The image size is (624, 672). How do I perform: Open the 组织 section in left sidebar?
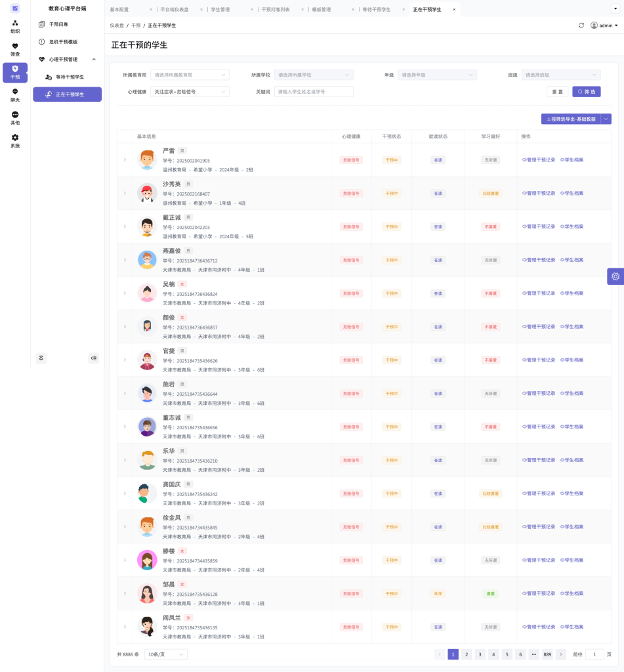pyautogui.click(x=15, y=26)
